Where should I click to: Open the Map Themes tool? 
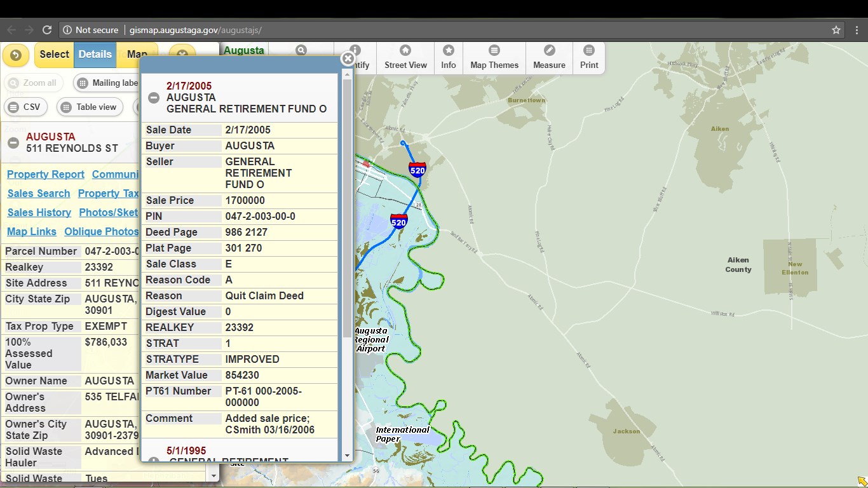[494, 57]
